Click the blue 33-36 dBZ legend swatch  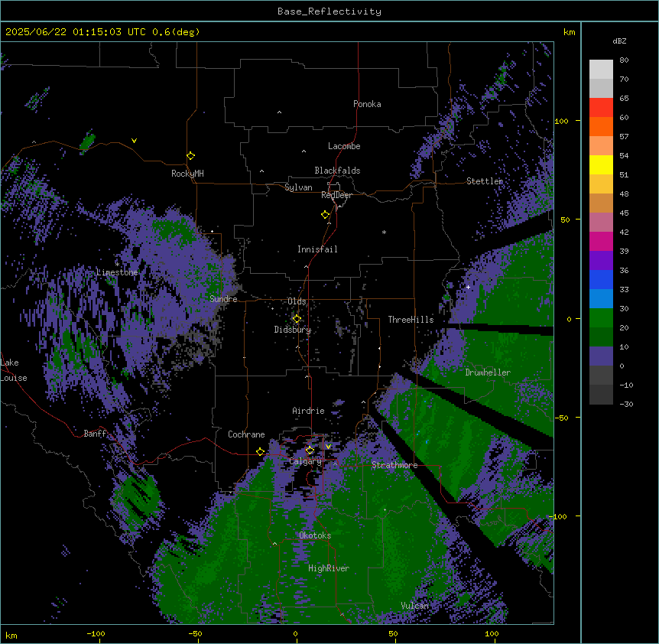click(x=601, y=279)
